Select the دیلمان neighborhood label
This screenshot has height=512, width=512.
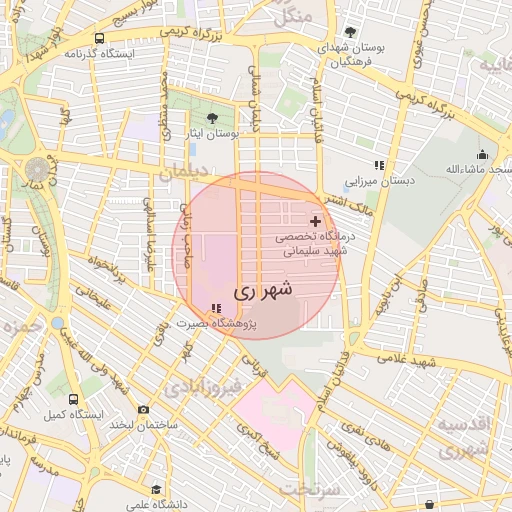[184, 172]
